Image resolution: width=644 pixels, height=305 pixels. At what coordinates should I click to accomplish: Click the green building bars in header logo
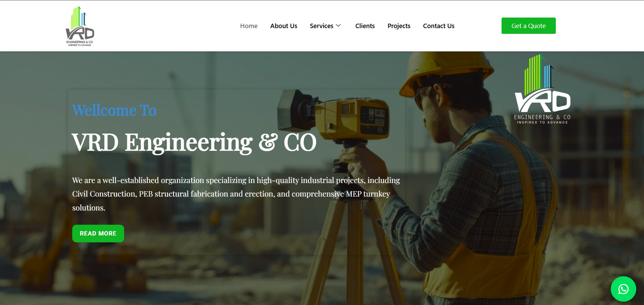[x=76, y=18]
